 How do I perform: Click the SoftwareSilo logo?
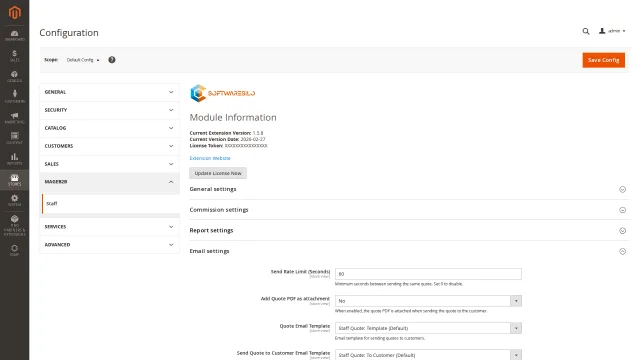pos(222,93)
